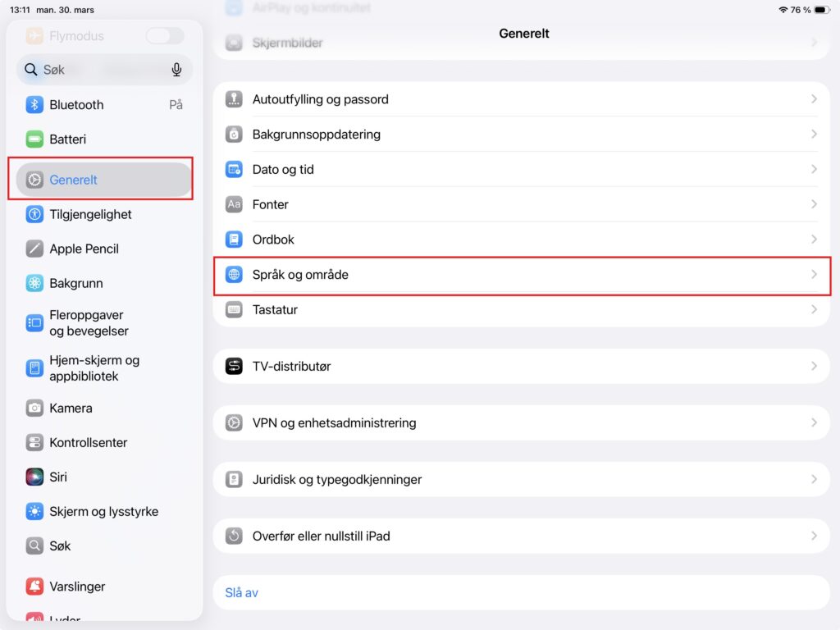Click the Apple Pencil icon
Viewport: 840px width, 630px height.
point(34,249)
